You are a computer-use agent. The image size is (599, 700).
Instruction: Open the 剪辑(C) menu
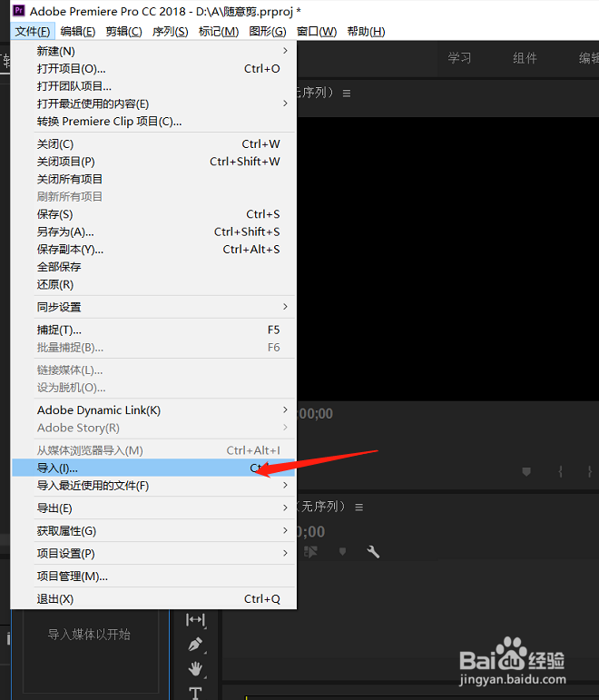[x=123, y=32]
